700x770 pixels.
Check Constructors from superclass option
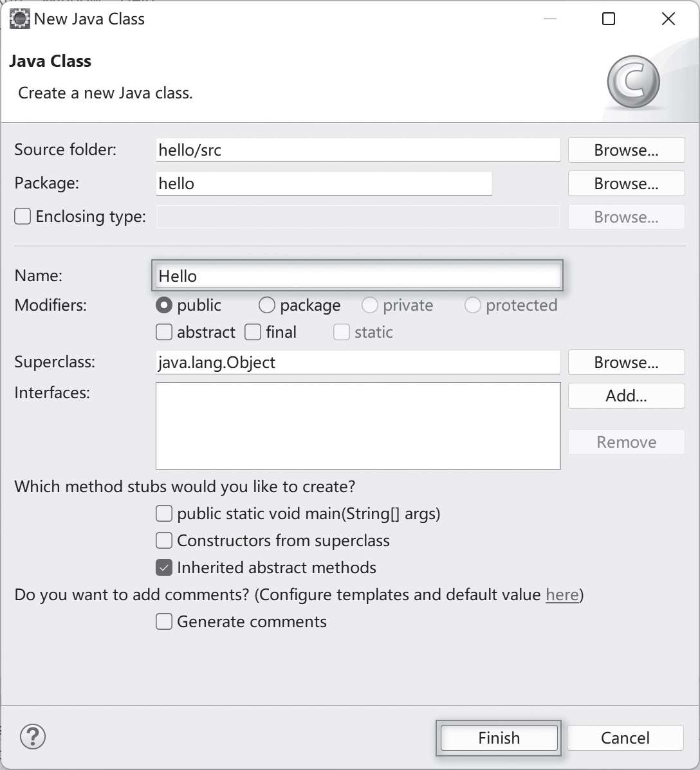[x=165, y=540]
